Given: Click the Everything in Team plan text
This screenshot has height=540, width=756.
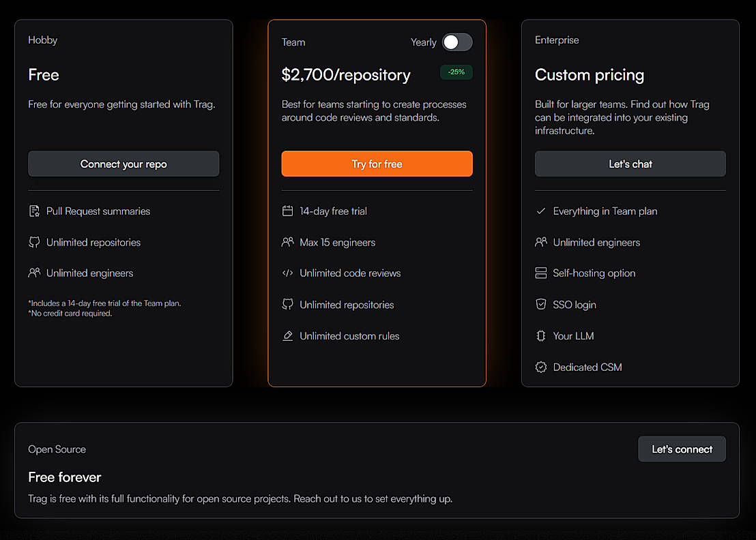Looking at the screenshot, I should pos(605,211).
